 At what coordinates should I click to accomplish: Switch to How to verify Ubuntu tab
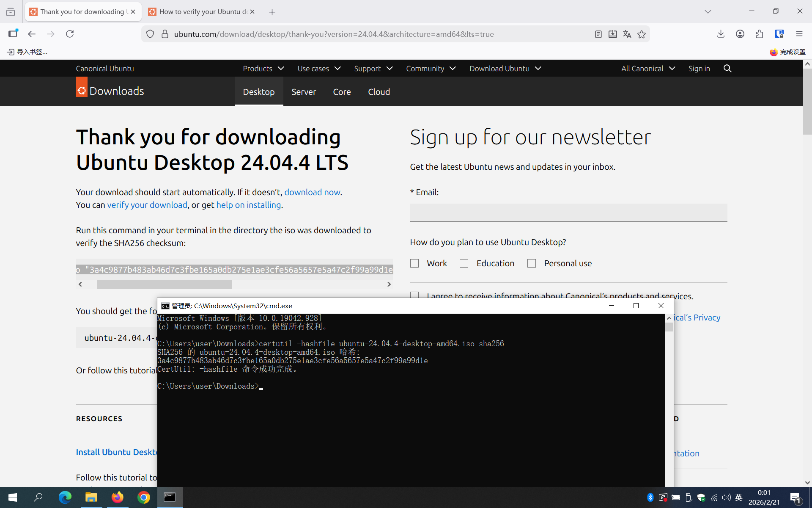(x=198, y=12)
